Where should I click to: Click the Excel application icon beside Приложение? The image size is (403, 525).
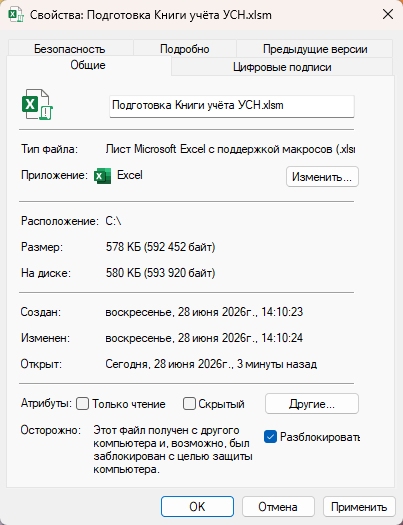[102, 176]
